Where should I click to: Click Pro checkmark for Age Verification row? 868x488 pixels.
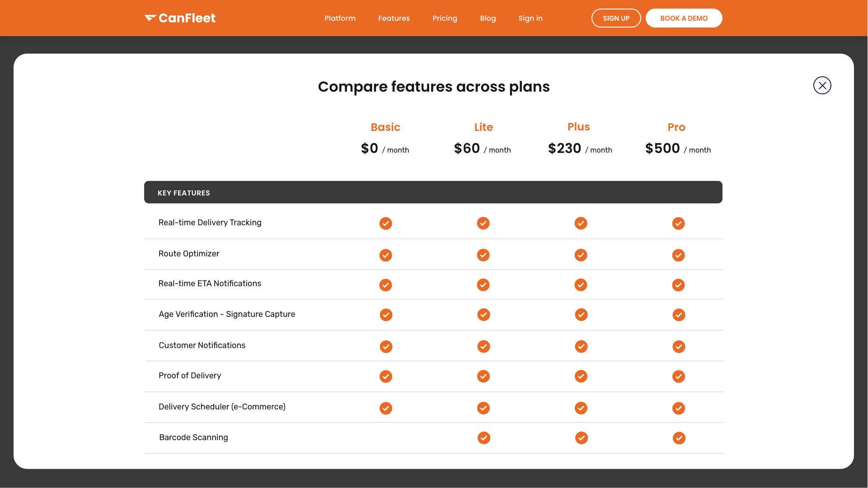pyautogui.click(x=679, y=315)
